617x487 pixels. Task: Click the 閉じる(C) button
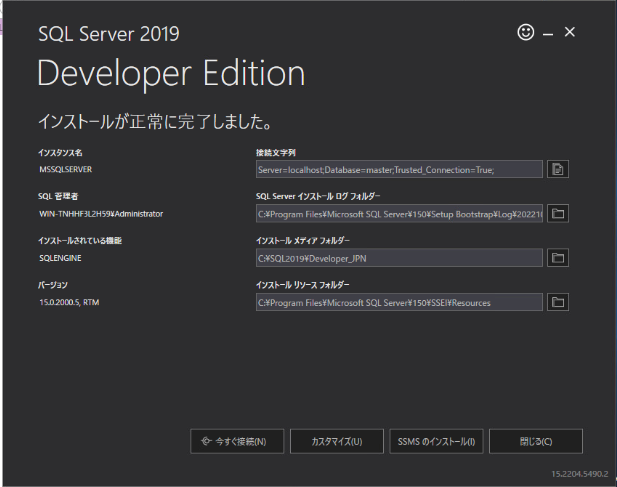click(x=536, y=441)
